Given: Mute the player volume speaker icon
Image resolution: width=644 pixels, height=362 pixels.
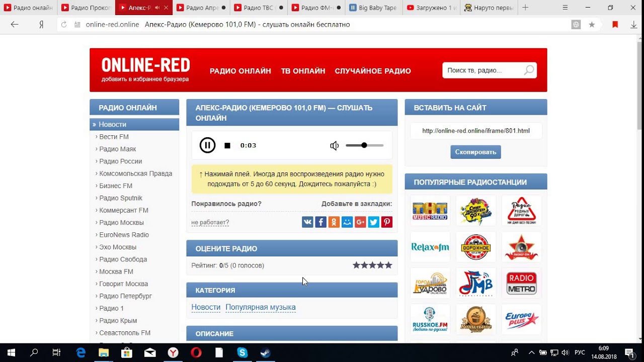Looking at the screenshot, I should point(334,146).
